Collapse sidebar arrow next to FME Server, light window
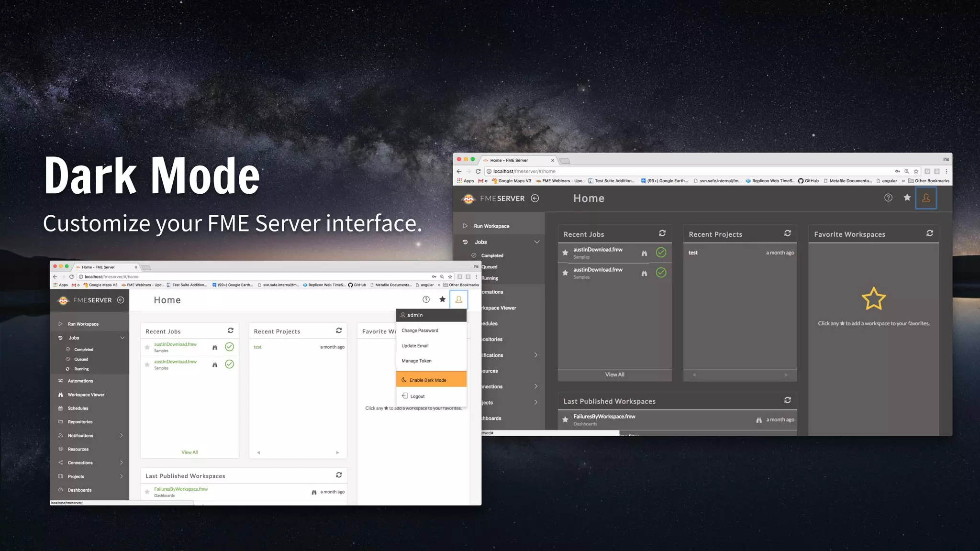Screen dimensions: 980x551 pos(121,300)
